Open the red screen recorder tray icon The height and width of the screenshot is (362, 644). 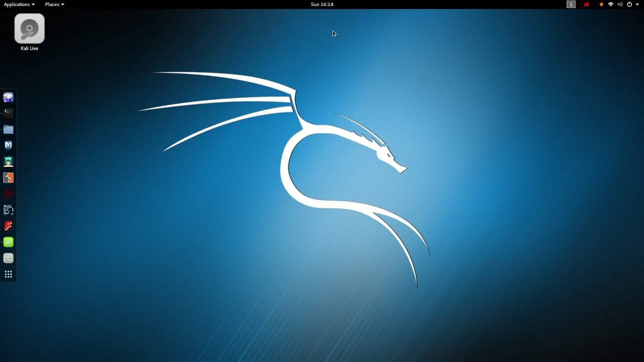coord(586,4)
